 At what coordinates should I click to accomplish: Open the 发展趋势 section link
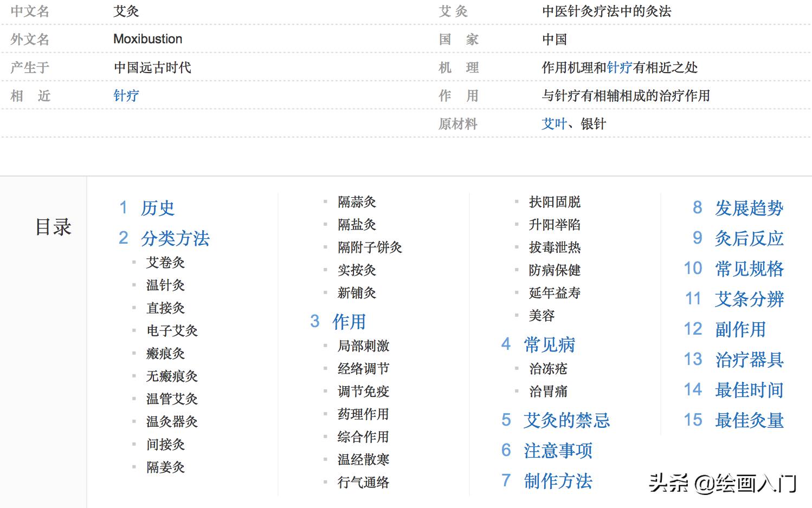pos(749,208)
